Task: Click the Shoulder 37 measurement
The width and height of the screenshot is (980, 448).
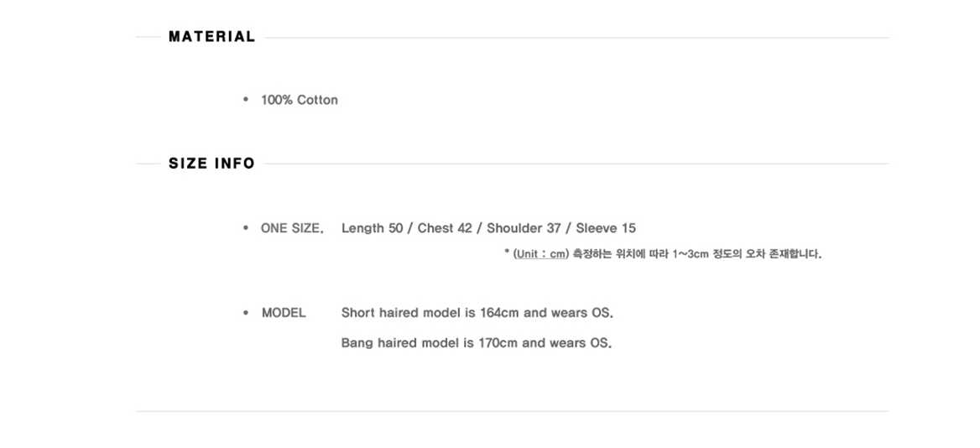Action: pyautogui.click(x=524, y=228)
